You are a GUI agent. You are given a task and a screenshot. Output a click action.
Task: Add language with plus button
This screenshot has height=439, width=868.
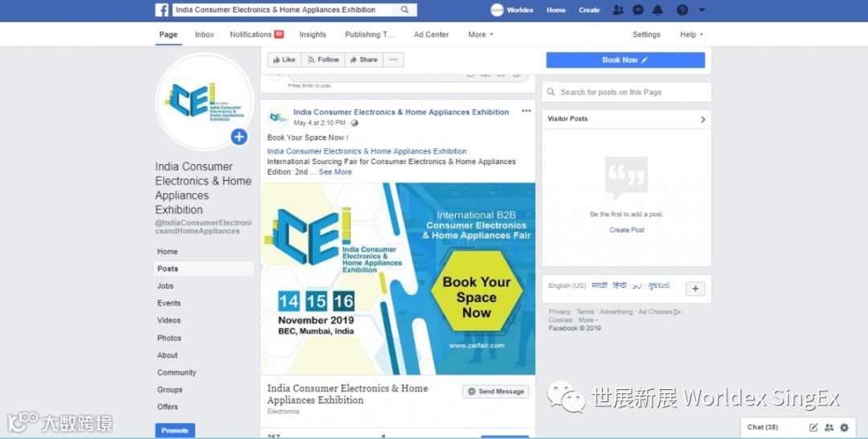(x=695, y=289)
